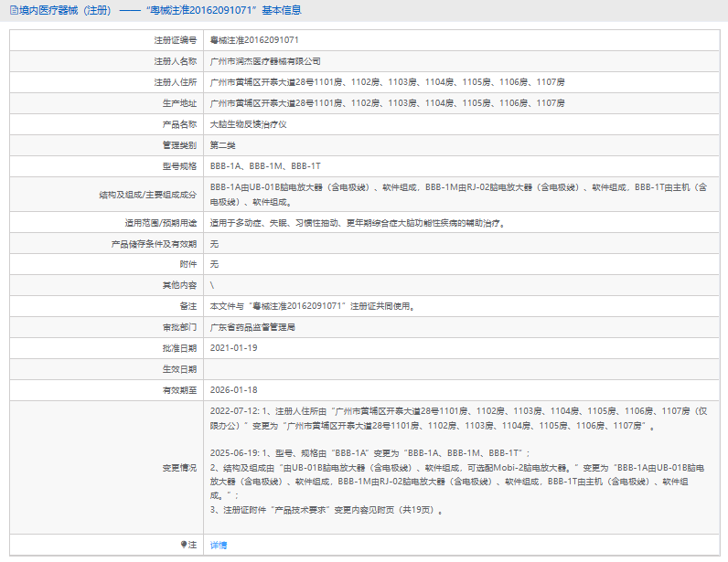Click the 生产地址 address value
This screenshot has height=562, width=728.
point(387,103)
